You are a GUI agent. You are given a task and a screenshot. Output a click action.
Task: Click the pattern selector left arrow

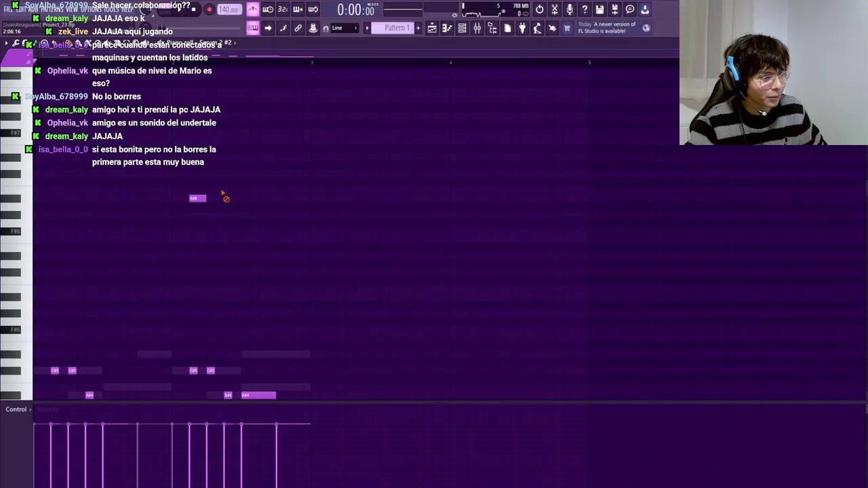pos(367,28)
